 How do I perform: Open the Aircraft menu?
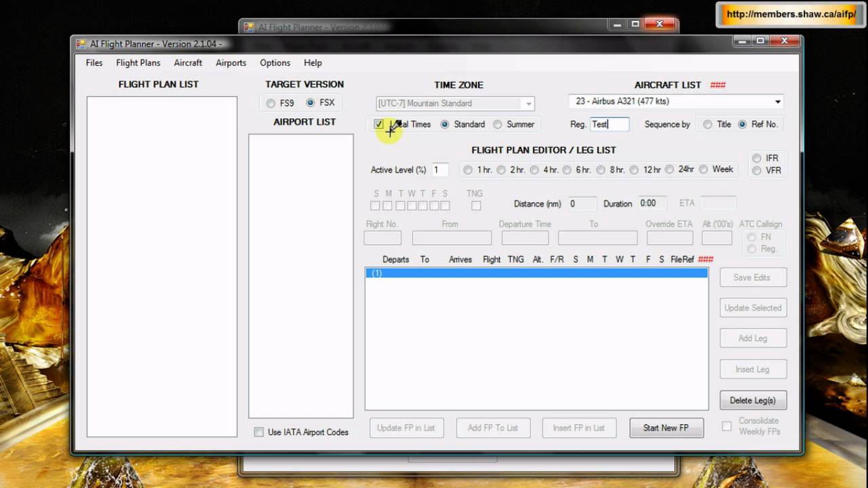pyautogui.click(x=188, y=63)
